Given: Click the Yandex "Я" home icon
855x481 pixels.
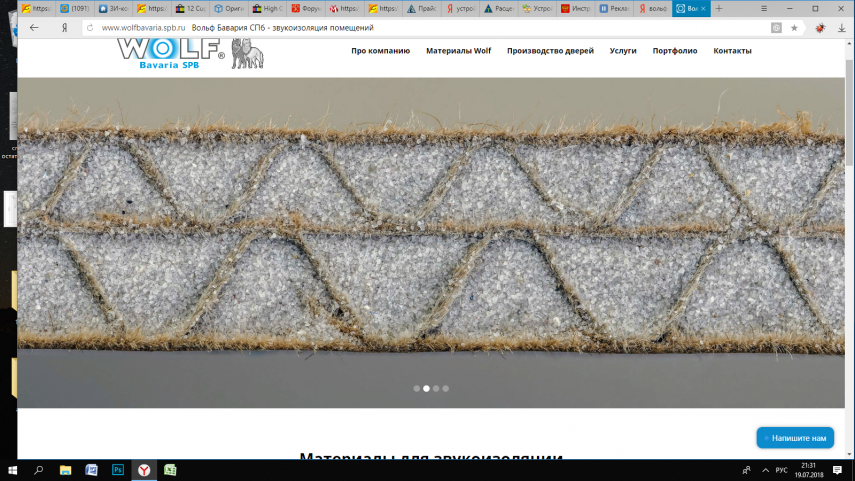Looking at the screenshot, I should 63,28.
